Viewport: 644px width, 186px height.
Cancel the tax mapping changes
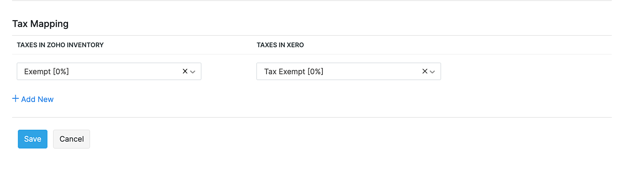click(71, 139)
